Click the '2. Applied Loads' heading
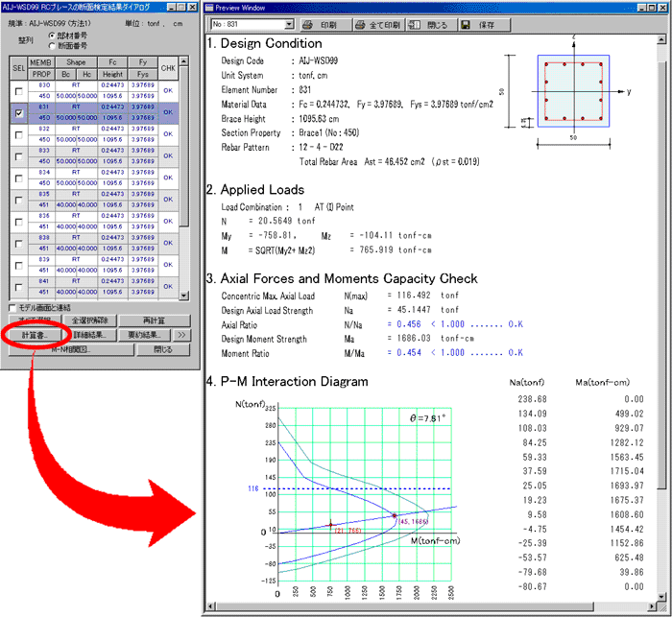672x617 pixels. click(255, 190)
